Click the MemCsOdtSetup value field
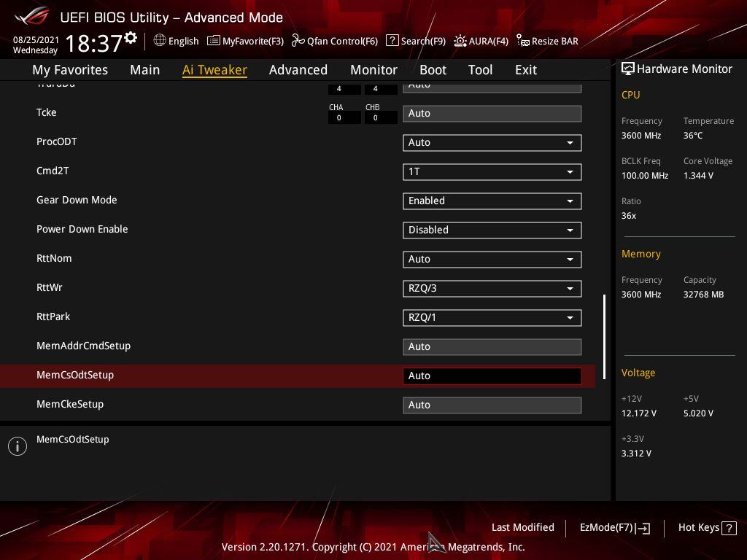 pyautogui.click(x=492, y=376)
